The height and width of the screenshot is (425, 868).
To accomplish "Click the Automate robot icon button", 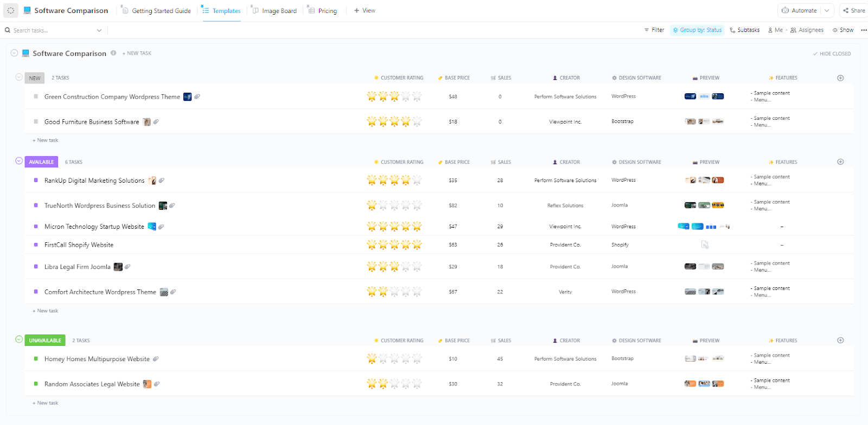I will click(785, 10).
